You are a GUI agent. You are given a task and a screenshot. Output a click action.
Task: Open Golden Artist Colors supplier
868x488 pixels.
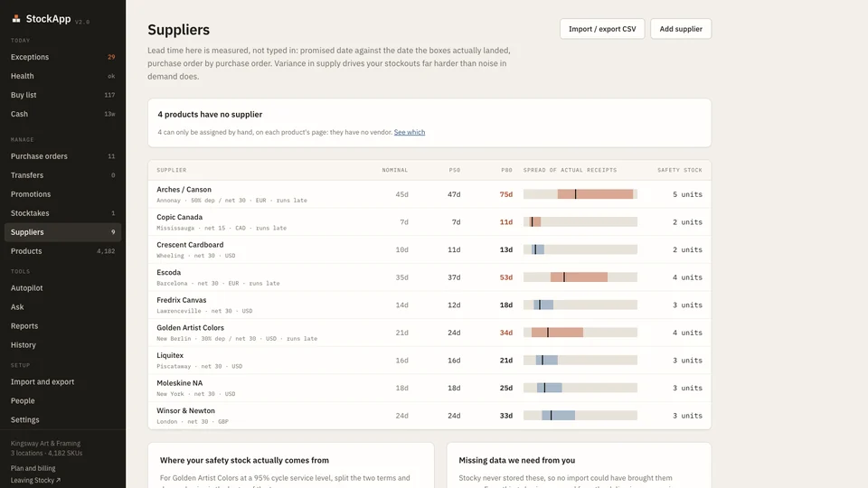(429, 333)
